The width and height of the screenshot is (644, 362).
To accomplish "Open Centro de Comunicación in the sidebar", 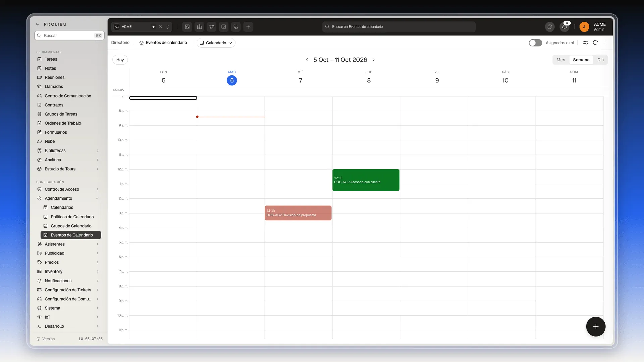I will 69,96.
